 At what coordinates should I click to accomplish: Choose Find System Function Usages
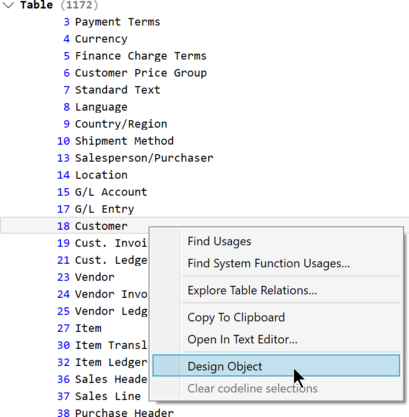coord(276,264)
